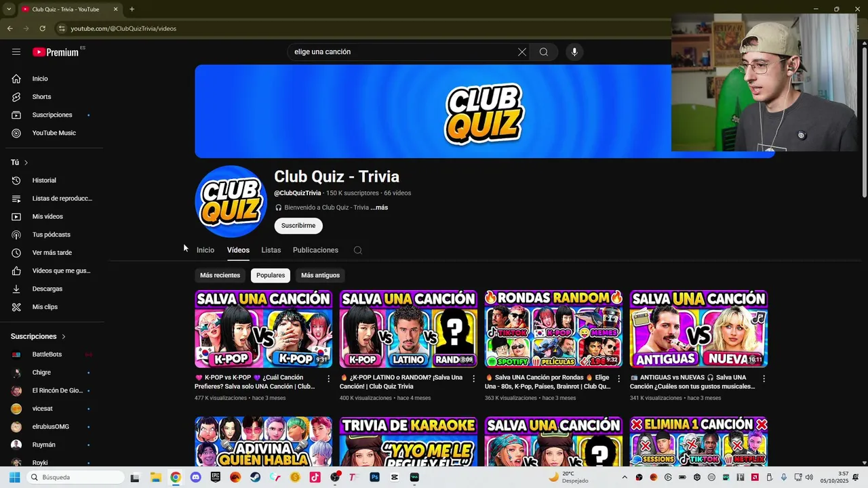Sort videos by Más recientes

coord(220,275)
